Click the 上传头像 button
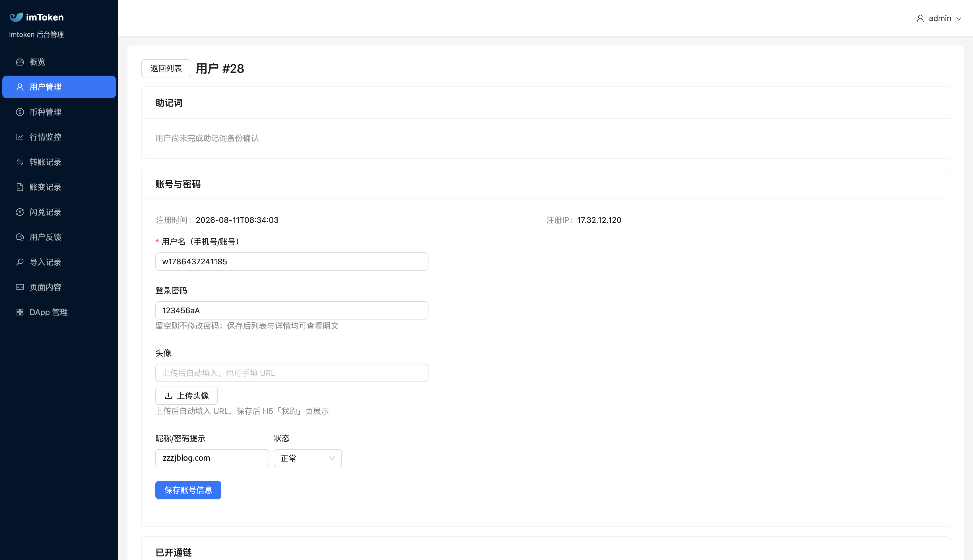The height and width of the screenshot is (560, 973). (186, 395)
